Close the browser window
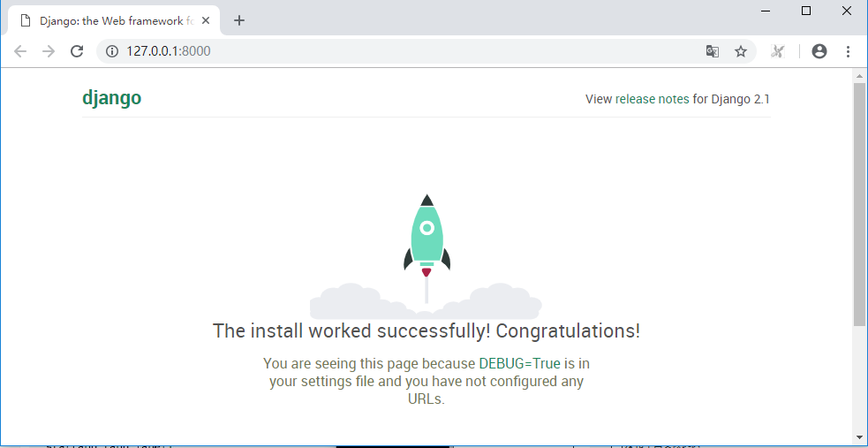The height and width of the screenshot is (448, 868). pos(847,11)
